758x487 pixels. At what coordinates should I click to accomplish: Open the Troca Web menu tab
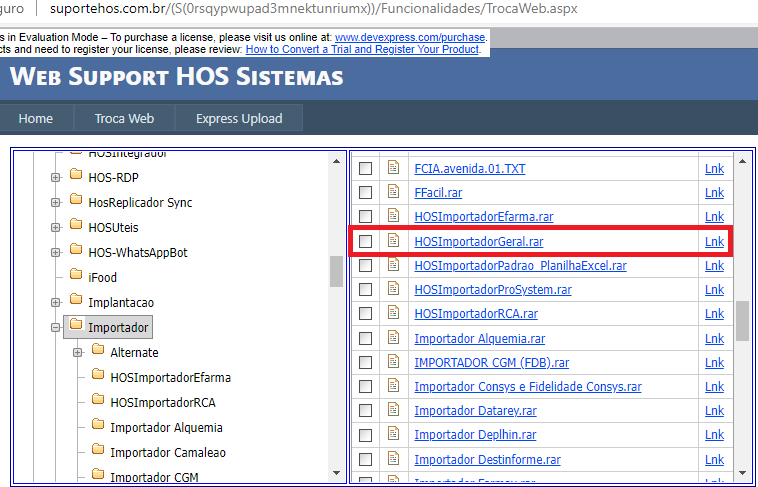pyautogui.click(x=124, y=118)
